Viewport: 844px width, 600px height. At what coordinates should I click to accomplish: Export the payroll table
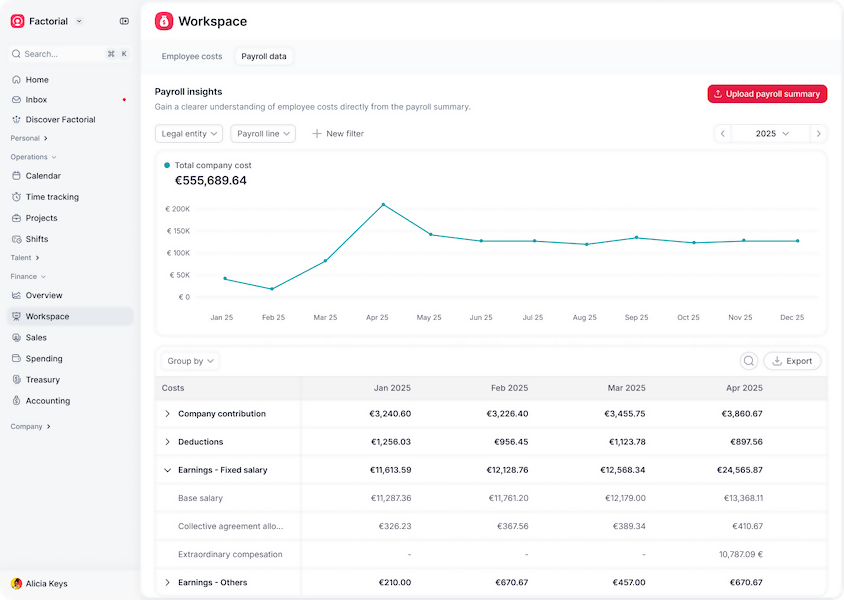[792, 361]
